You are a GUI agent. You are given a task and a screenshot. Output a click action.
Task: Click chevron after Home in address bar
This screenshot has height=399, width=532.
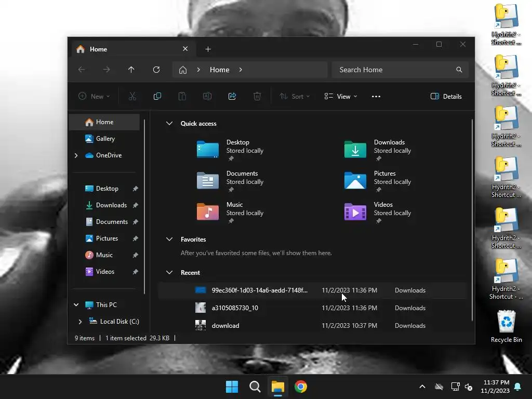(241, 70)
